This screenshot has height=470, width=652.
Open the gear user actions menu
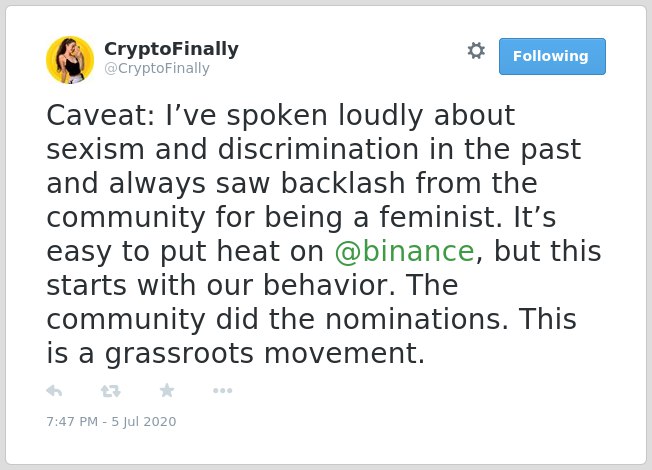[x=476, y=51]
